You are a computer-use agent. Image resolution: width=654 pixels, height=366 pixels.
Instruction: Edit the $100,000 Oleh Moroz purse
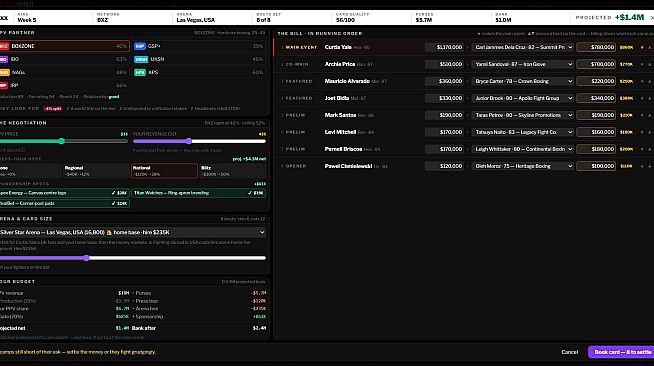(596, 166)
